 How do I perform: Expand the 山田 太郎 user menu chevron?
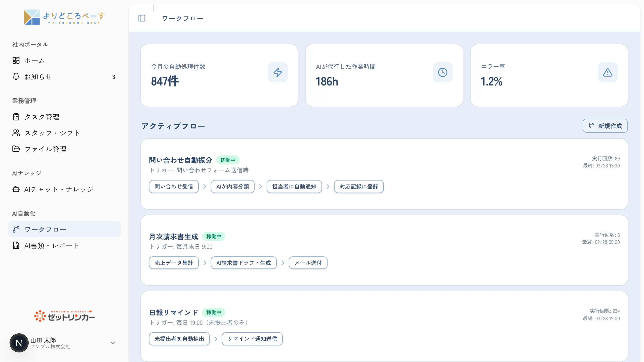click(113, 343)
